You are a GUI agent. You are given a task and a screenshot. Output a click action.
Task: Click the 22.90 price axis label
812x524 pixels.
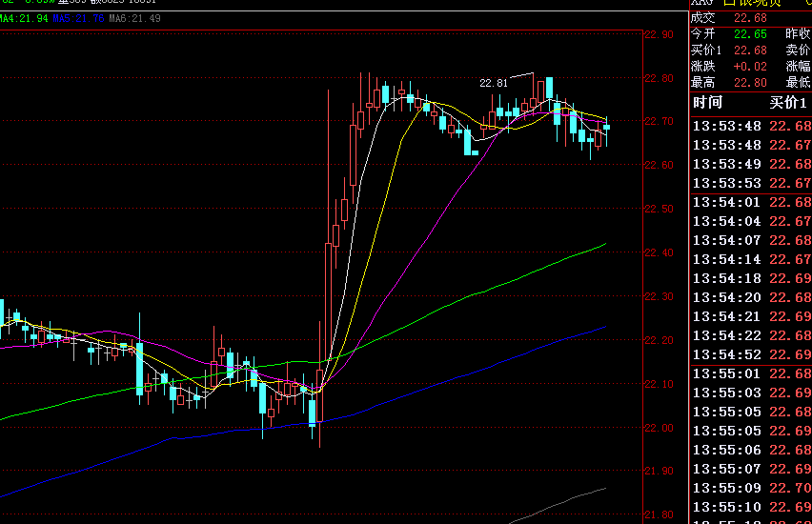click(659, 34)
